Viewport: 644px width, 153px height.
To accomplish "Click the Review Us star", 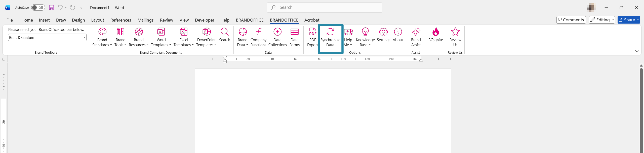I will point(455,32).
